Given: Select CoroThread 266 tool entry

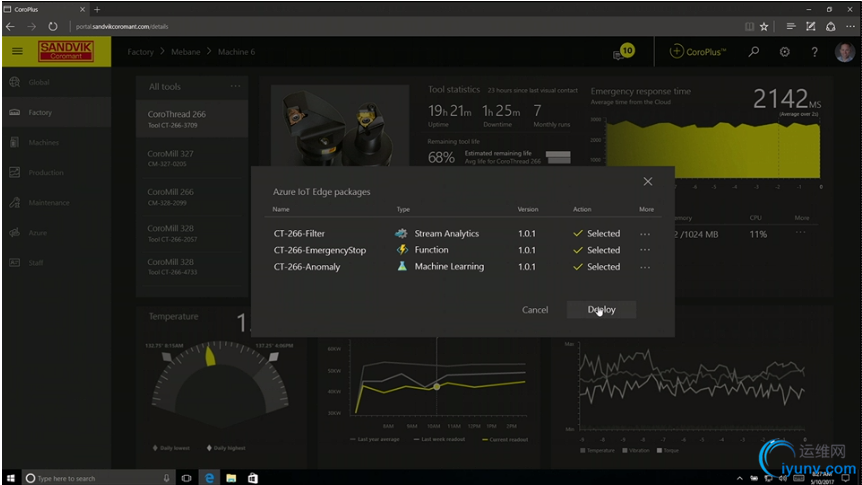Looking at the screenshot, I should pos(192,119).
